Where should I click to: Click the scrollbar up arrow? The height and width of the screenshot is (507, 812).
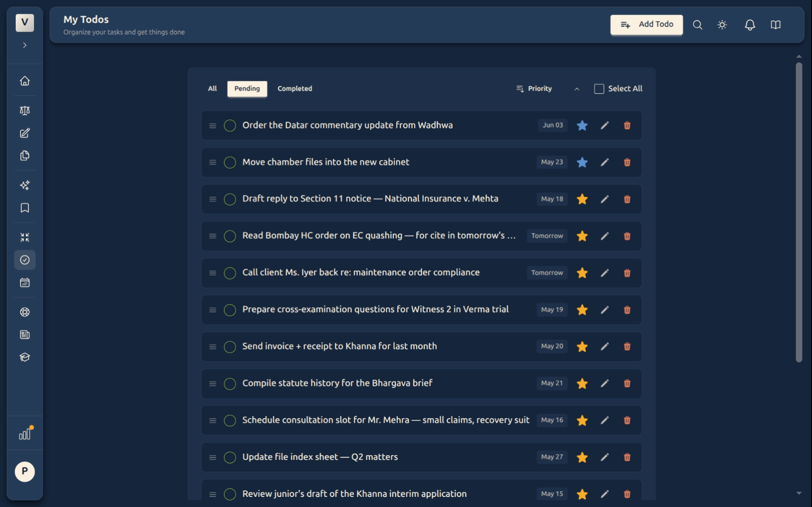(x=799, y=56)
